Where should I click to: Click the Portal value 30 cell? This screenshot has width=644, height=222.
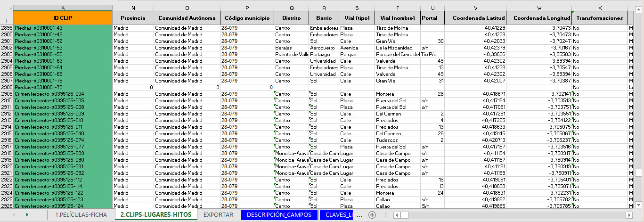click(x=432, y=41)
